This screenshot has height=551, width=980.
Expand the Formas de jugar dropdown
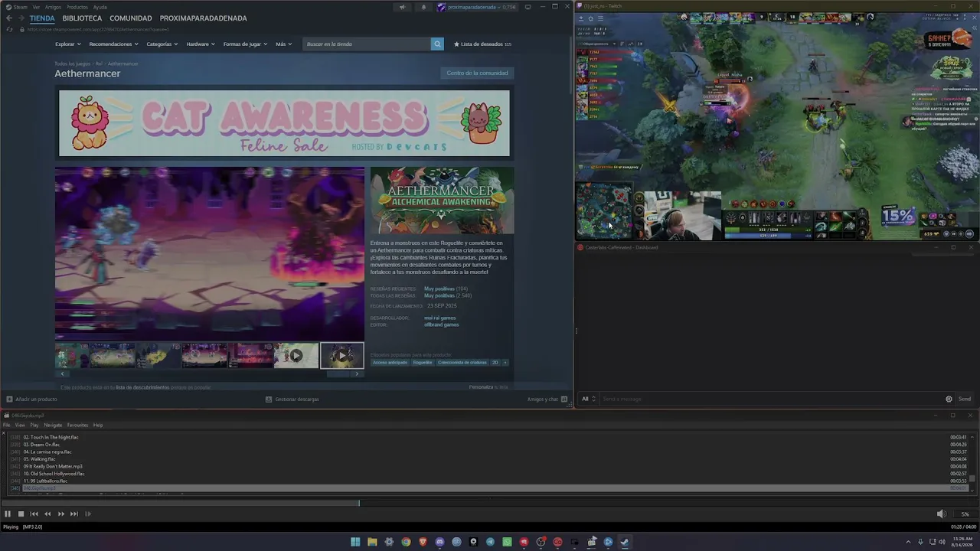point(245,44)
